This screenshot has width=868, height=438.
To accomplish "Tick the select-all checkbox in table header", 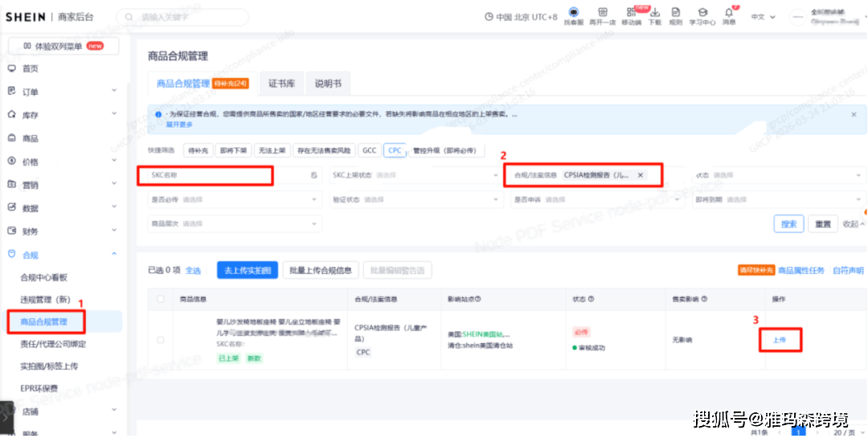I will pyautogui.click(x=161, y=299).
